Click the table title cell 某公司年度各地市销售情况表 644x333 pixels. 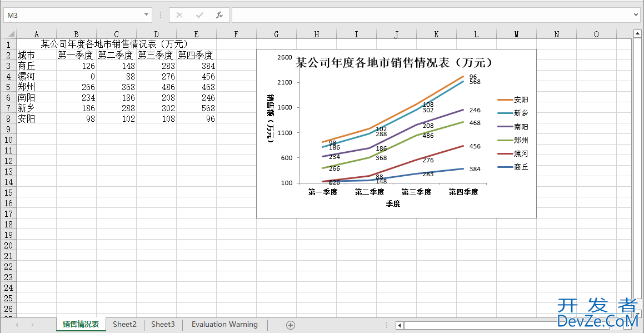[116, 44]
